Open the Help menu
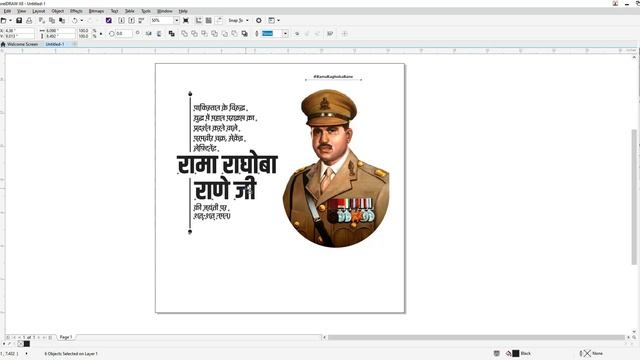 pyautogui.click(x=183, y=11)
